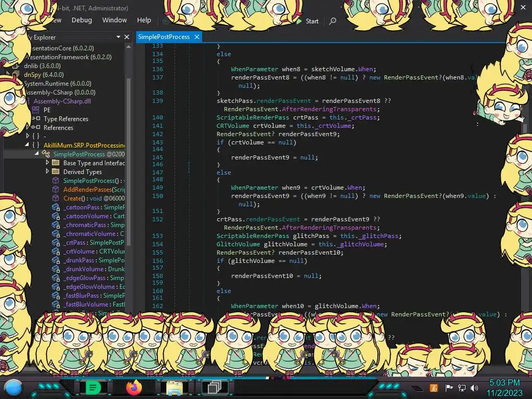Image resolution: width=532 pixels, height=399 pixels.
Task: Click the _cartoonVolume field icon
Action: (x=56, y=216)
